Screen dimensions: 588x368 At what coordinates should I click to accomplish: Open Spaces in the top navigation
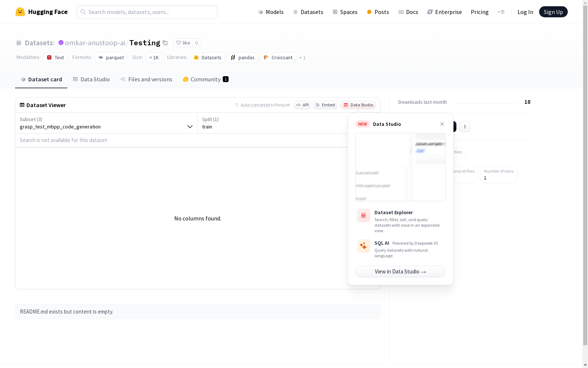click(x=345, y=12)
